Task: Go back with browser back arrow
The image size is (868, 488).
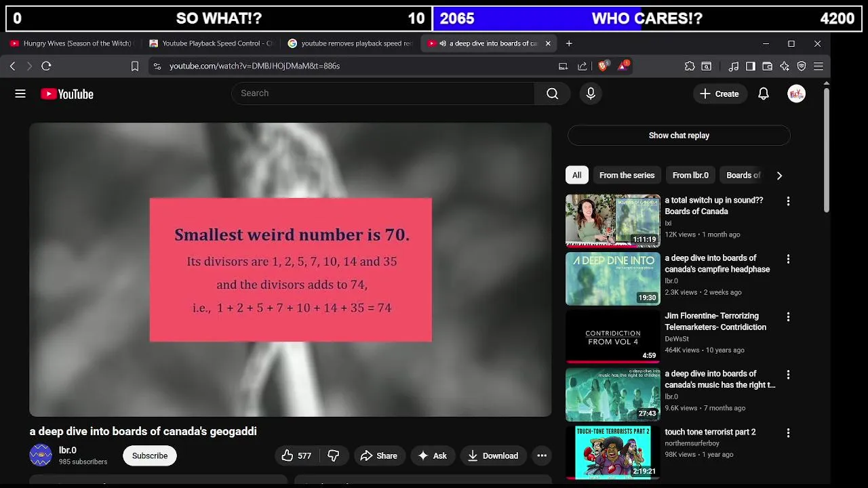Action: coord(12,66)
